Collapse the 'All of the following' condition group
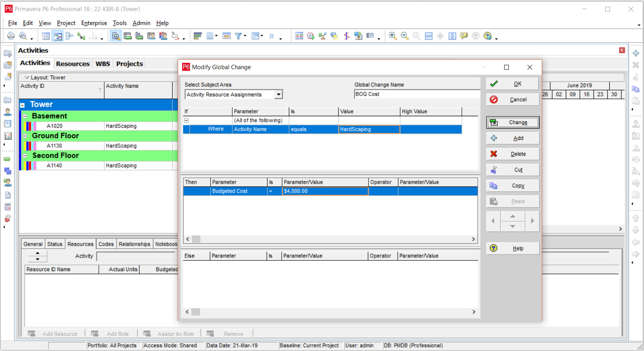This screenshot has height=351, width=644. 186,121
